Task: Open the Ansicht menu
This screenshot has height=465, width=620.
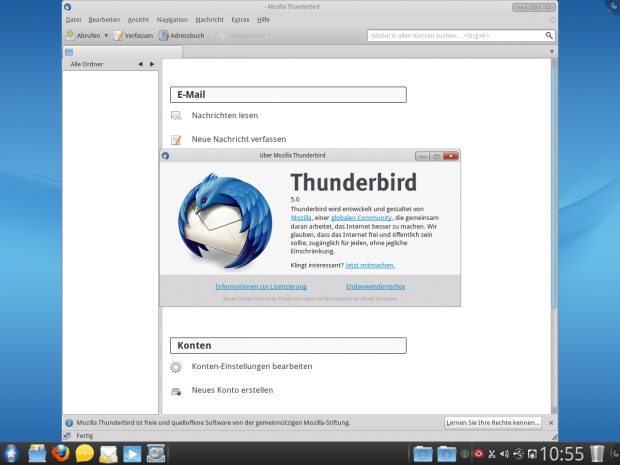Action: click(138, 19)
